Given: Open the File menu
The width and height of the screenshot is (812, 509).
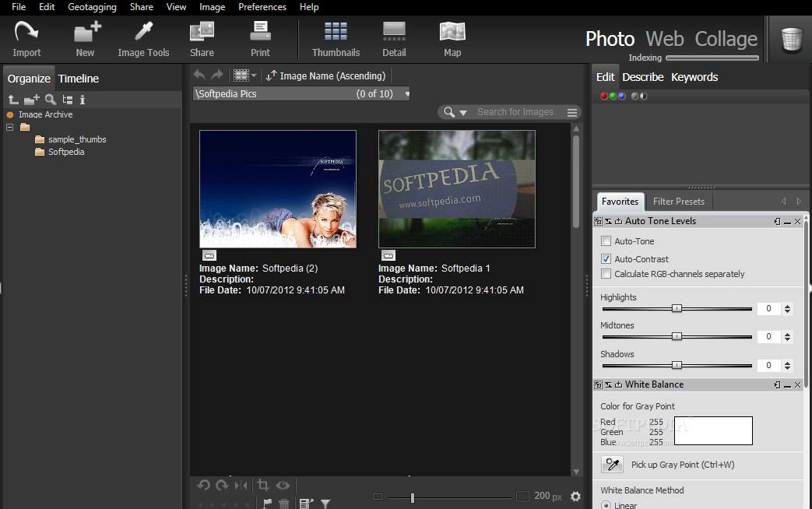Looking at the screenshot, I should (x=19, y=7).
